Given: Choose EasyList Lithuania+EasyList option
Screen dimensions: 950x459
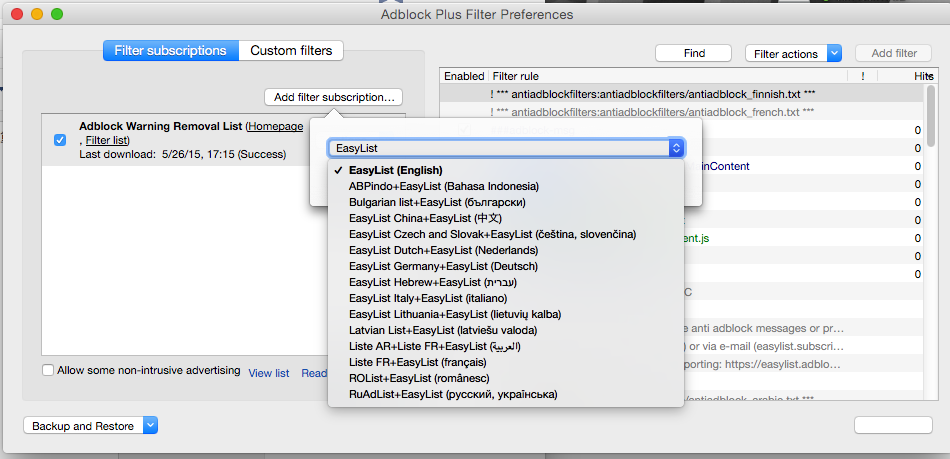Looking at the screenshot, I should 505,314.
